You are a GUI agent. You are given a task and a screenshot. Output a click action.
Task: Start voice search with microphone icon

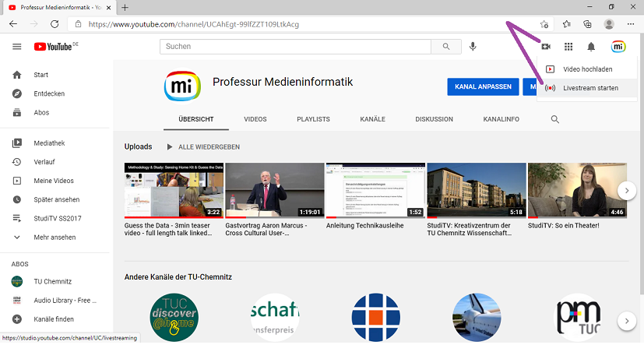pyautogui.click(x=473, y=47)
